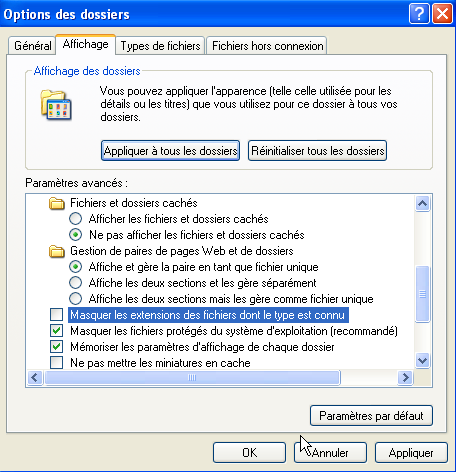Select Afficher les fichiers et dossiers cachés
456x472 pixels.
coord(75,219)
